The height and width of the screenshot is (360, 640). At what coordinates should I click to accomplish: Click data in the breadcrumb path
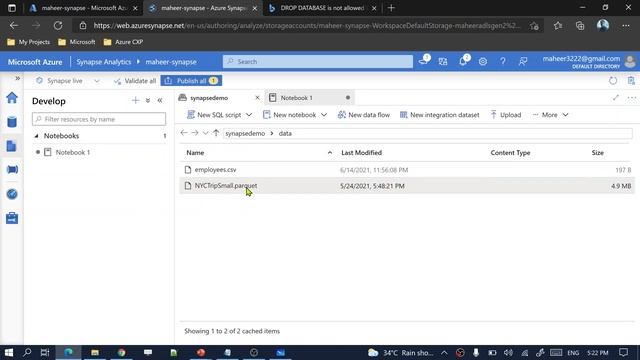[285, 133]
